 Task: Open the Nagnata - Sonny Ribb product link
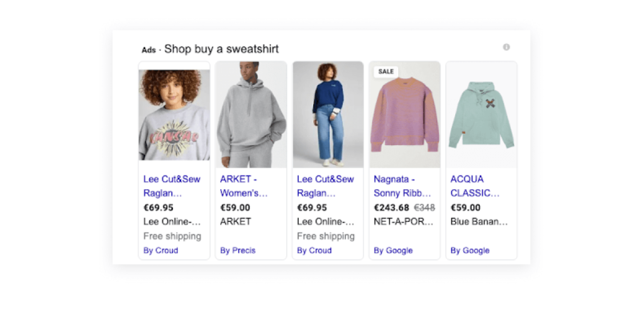coord(402,186)
